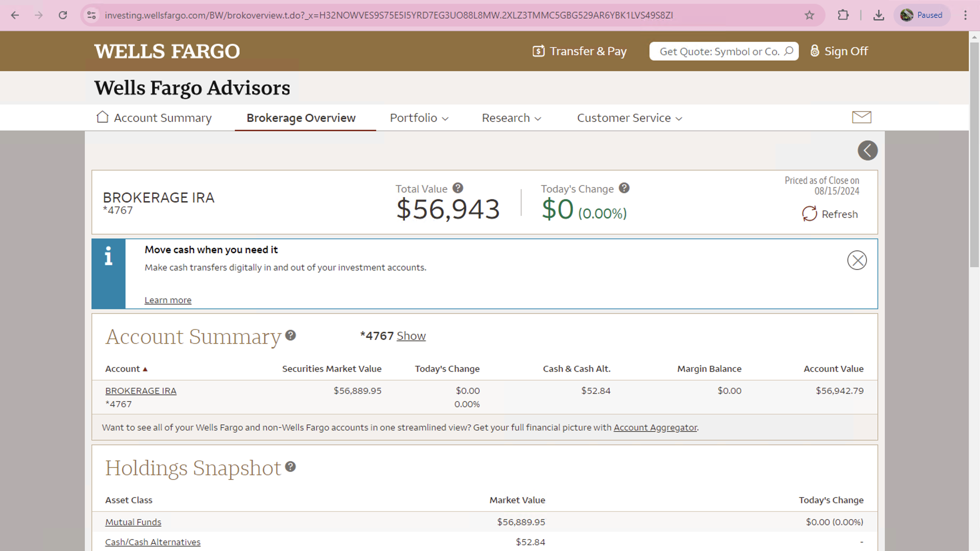Dismiss the Move cash banner

[857, 261]
